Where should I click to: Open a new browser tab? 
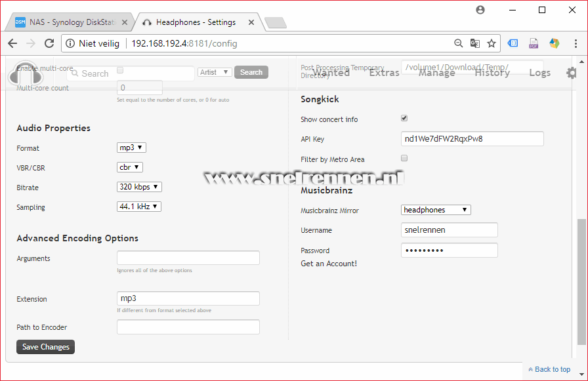(276, 23)
